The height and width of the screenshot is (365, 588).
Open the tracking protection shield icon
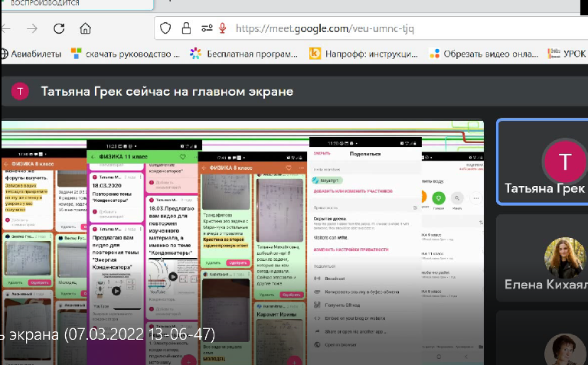165,28
